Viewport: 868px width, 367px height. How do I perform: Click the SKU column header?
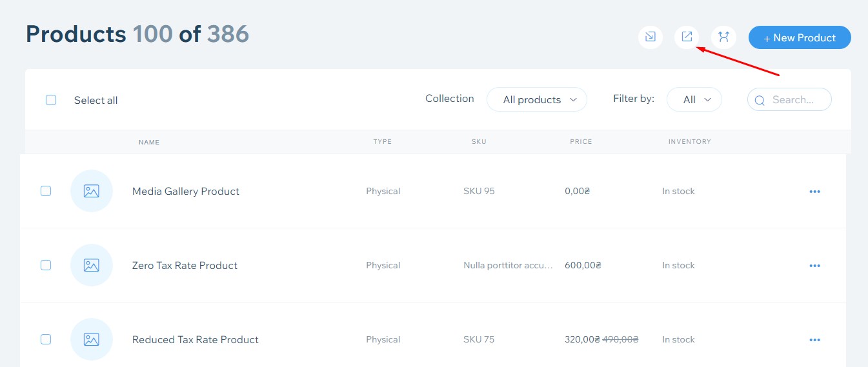pos(479,142)
